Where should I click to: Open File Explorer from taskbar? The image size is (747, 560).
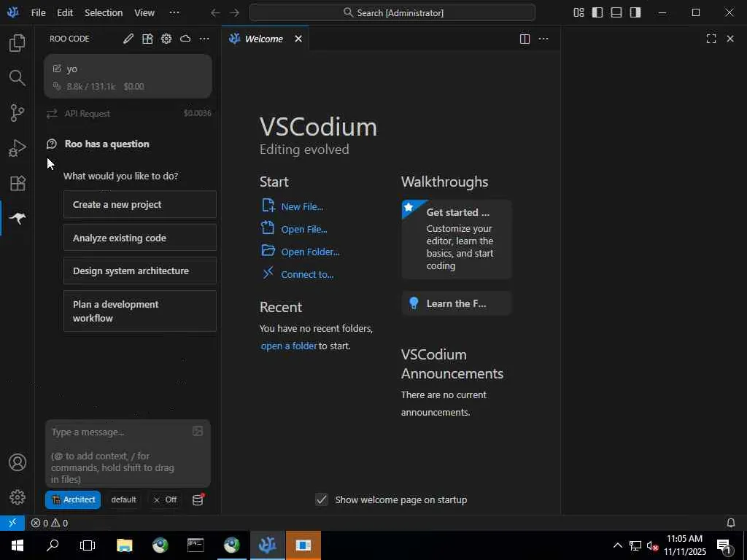point(124,545)
